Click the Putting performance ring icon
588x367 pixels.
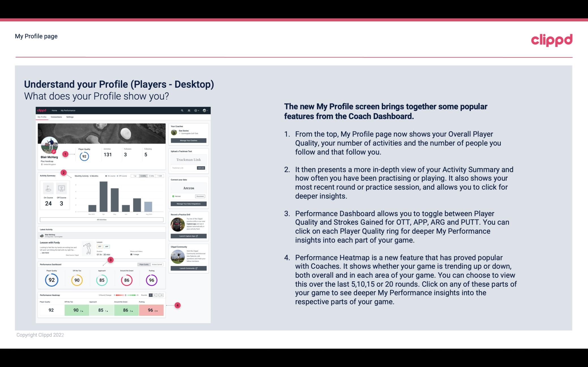coord(151,279)
